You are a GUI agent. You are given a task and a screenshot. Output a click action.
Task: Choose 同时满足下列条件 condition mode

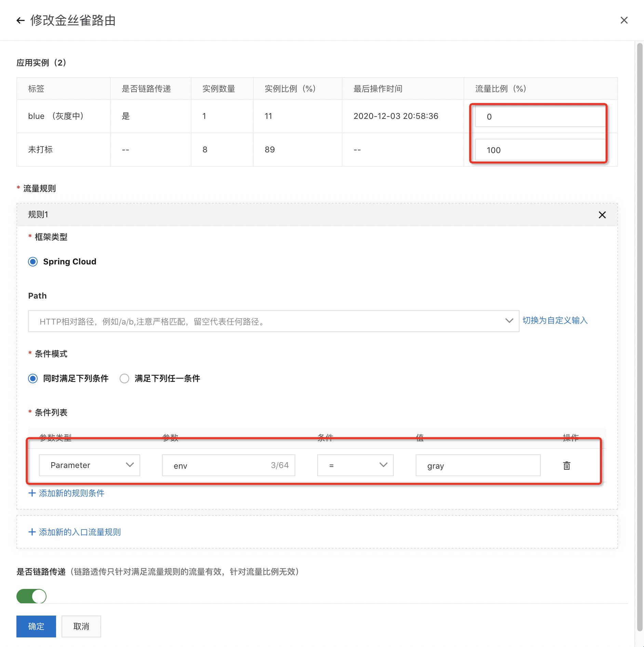33,378
